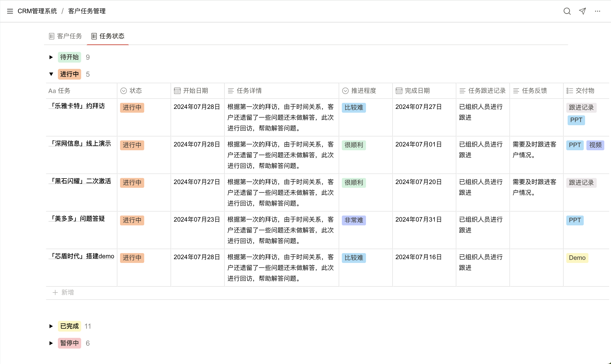Open the hamburger menu icon
This screenshot has height=364, width=611.
(x=10, y=11)
